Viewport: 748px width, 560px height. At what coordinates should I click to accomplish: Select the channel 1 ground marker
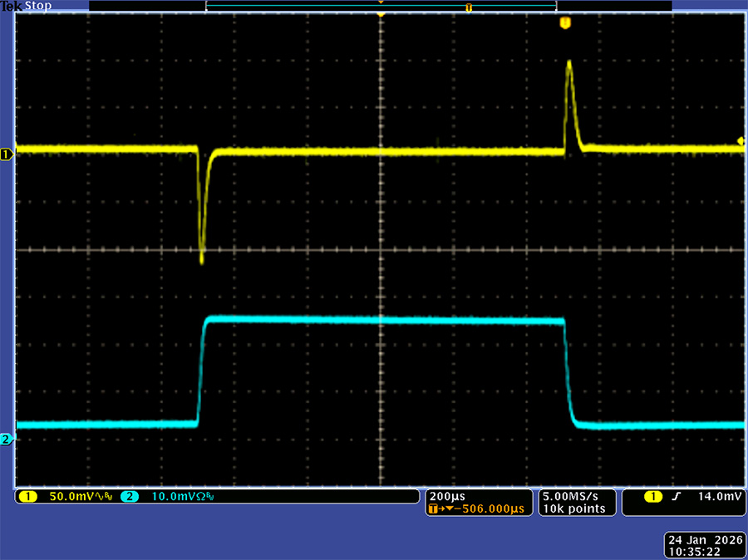point(7,154)
